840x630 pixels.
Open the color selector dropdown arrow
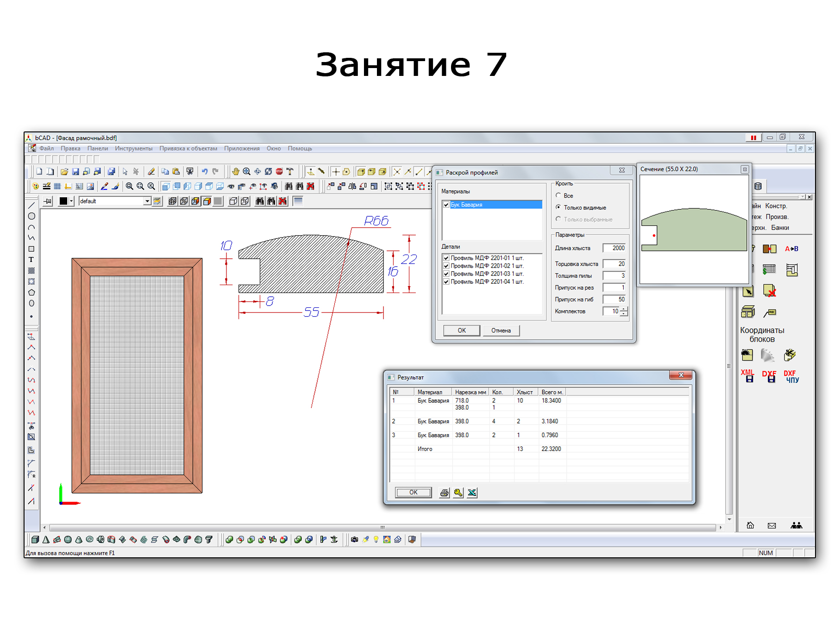pos(71,201)
